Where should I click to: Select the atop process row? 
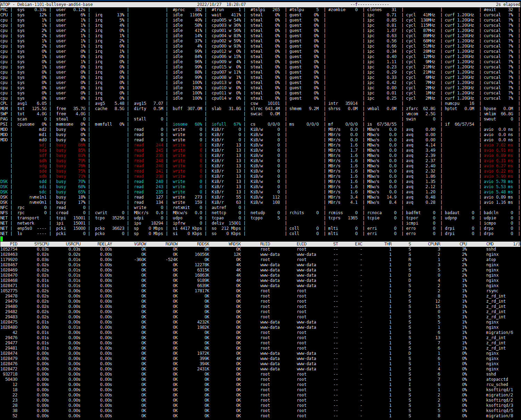tap(243, 259)
